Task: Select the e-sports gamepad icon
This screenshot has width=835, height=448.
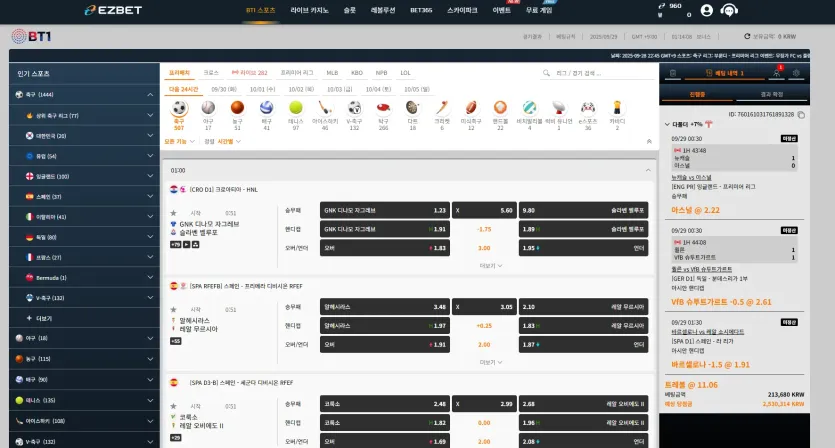Action: (587, 108)
